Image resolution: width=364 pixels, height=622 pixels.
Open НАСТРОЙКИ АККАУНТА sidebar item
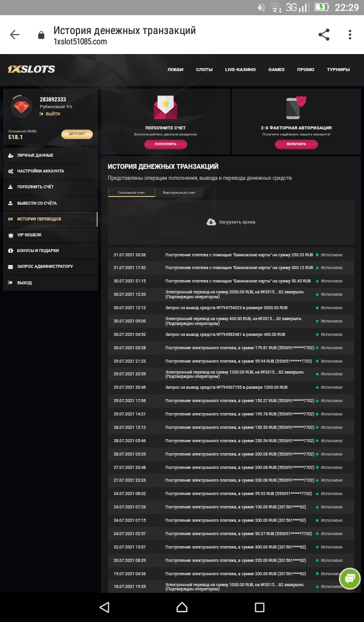(50, 171)
